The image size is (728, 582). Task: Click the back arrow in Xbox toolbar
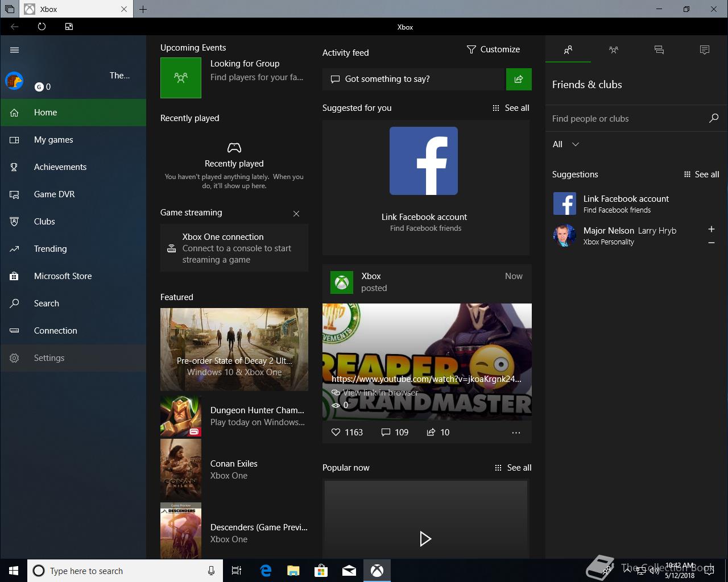click(15, 27)
